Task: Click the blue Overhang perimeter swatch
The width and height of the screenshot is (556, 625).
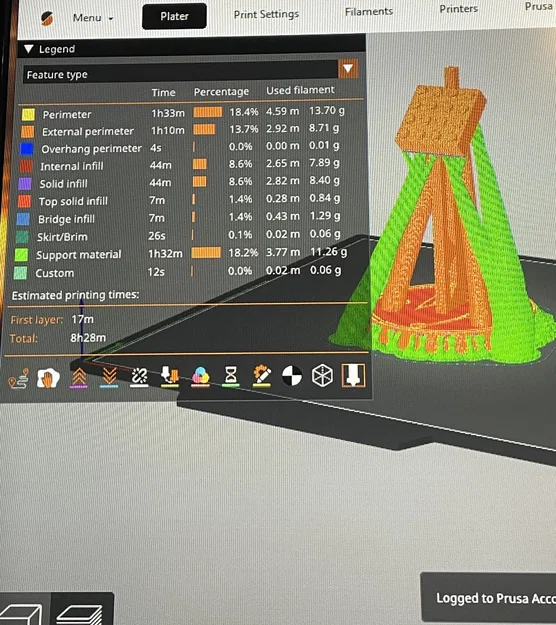Action: (26, 149)
